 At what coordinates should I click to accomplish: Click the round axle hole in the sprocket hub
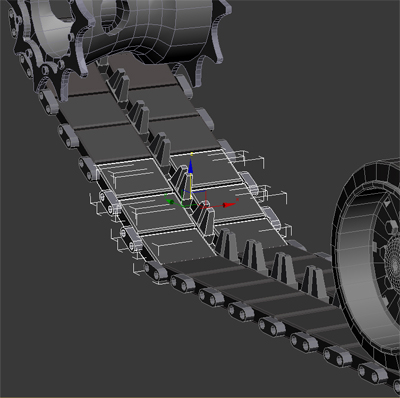(x=112, y=15)
